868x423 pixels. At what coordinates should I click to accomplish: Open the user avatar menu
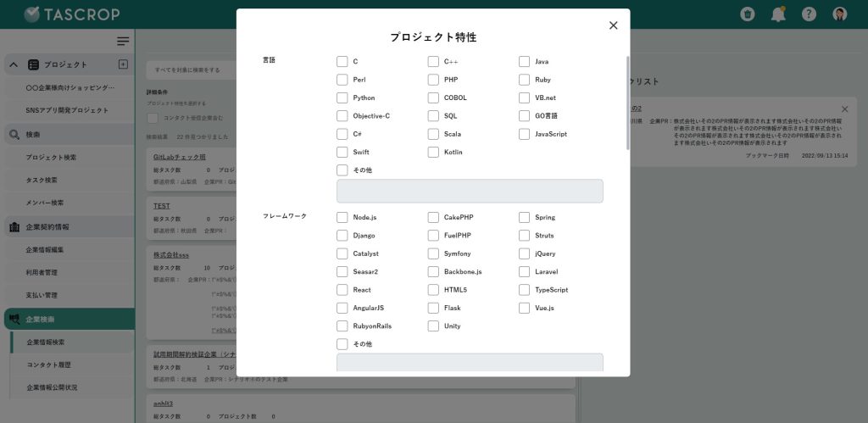840,14
